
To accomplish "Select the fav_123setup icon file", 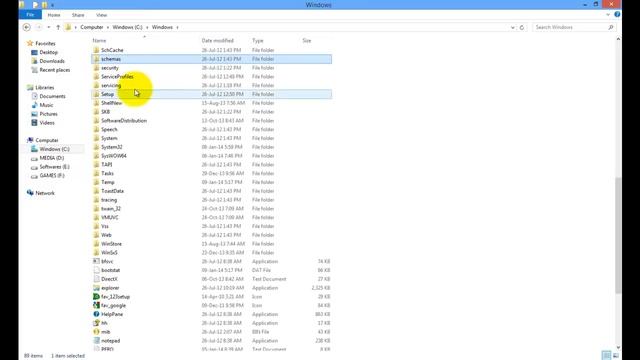I will (x=96, y=297).
